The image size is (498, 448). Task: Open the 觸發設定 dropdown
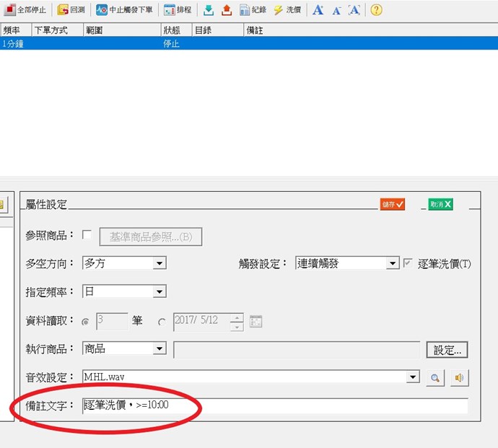392,264
